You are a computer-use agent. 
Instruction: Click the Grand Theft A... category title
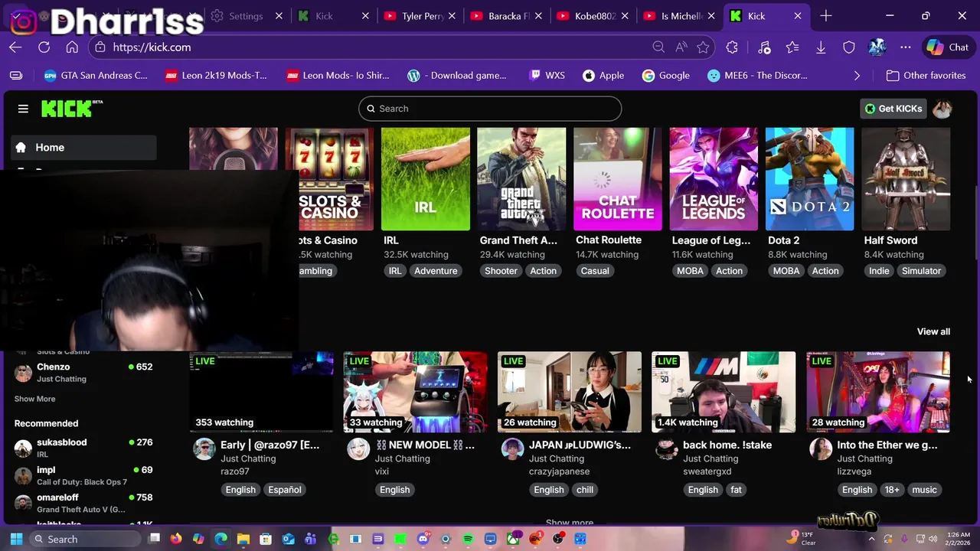pyautogui.click(x=518, y=240)
